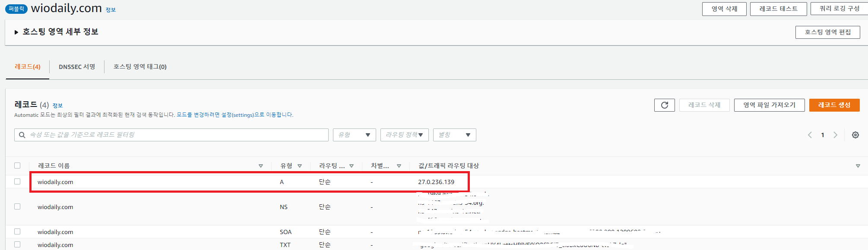Click the 호스팅 영역 편집 button
The height and width of the screenshot is (250, 868).
[828, 32]
